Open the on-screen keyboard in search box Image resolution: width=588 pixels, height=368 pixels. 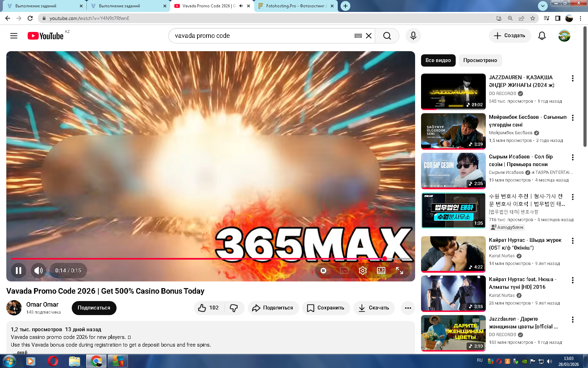pos(358,36)
